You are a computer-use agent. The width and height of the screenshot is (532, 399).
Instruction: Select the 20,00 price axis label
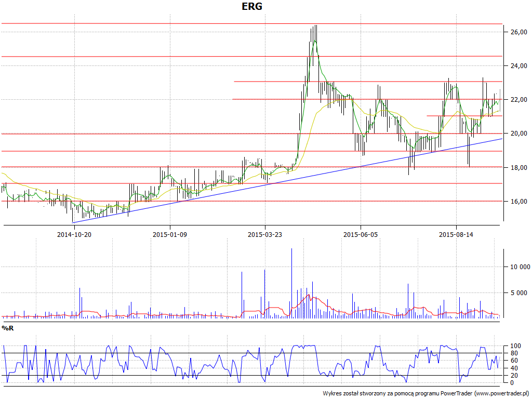click(519, 134)
